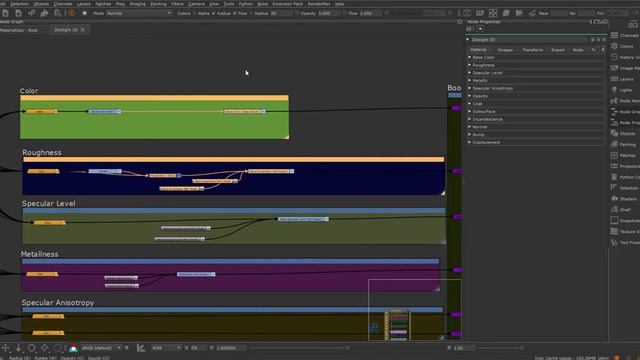Open the Python menu
640x360 pixels.
[x=245, y=4]
